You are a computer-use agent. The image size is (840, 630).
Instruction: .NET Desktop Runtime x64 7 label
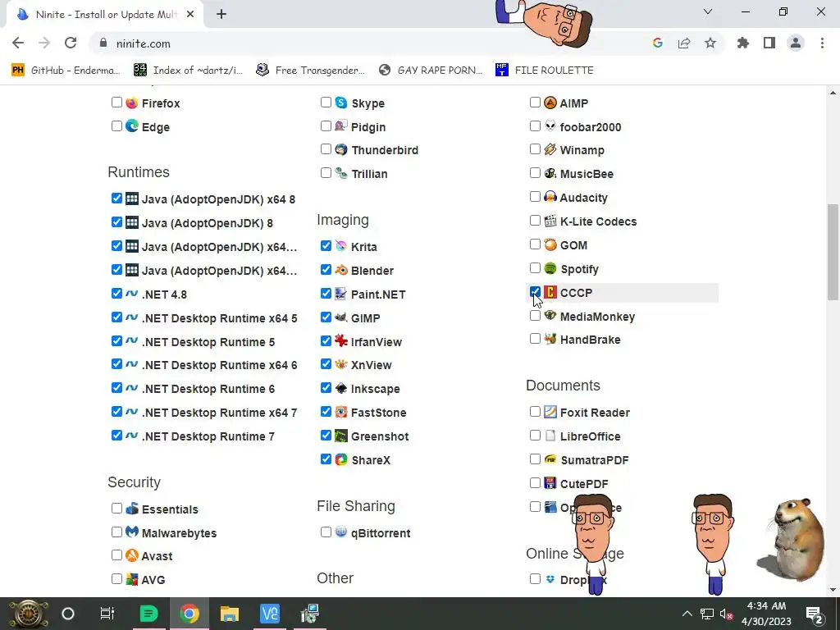point(219,413)
